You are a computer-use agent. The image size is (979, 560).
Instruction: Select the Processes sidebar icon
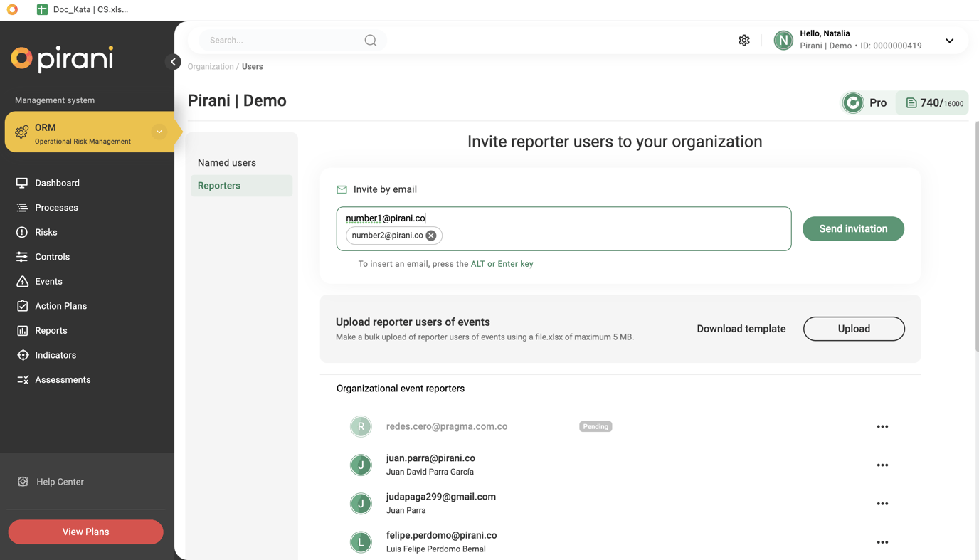[x=21, y=207]
